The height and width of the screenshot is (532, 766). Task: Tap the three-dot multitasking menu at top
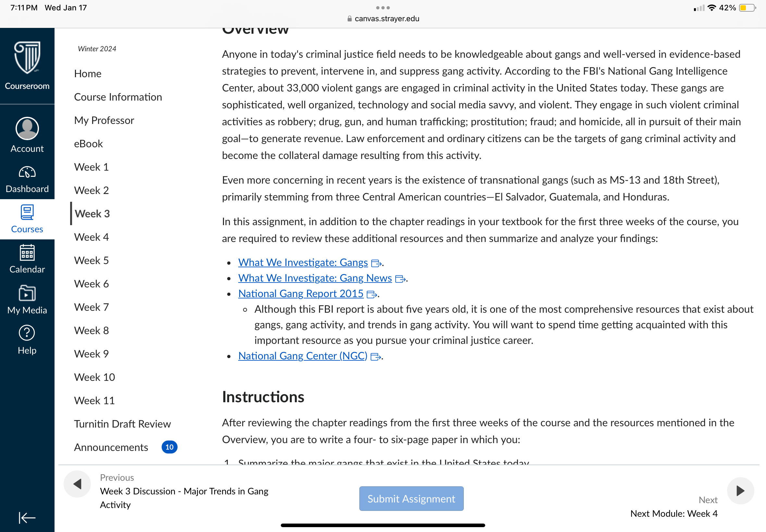383,8
